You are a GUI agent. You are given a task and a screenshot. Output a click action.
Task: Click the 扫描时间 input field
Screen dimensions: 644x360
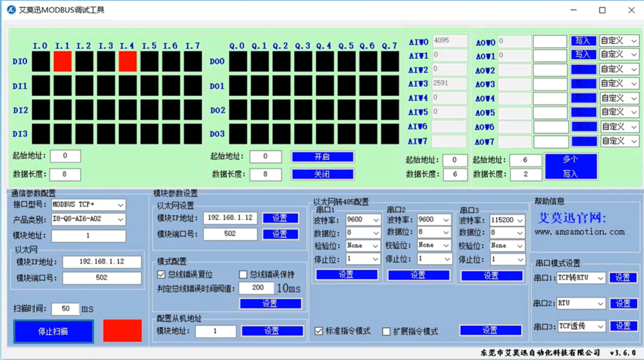pos(65,309)
